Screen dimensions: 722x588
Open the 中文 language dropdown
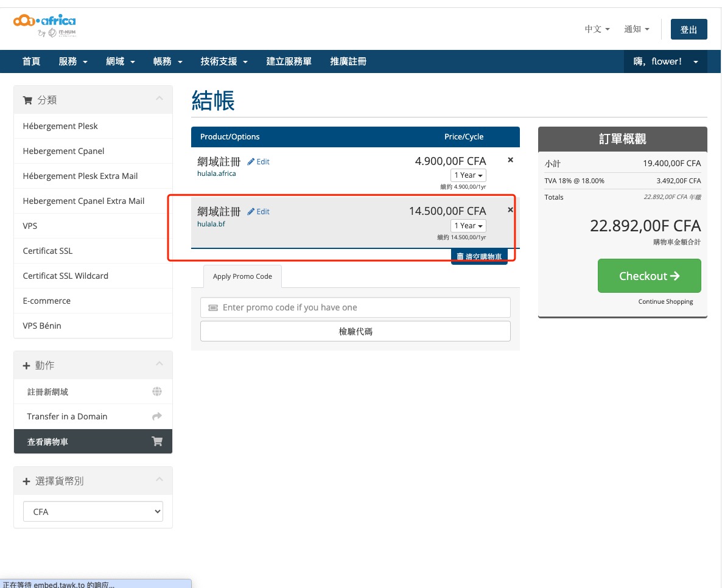click(597, 29)
